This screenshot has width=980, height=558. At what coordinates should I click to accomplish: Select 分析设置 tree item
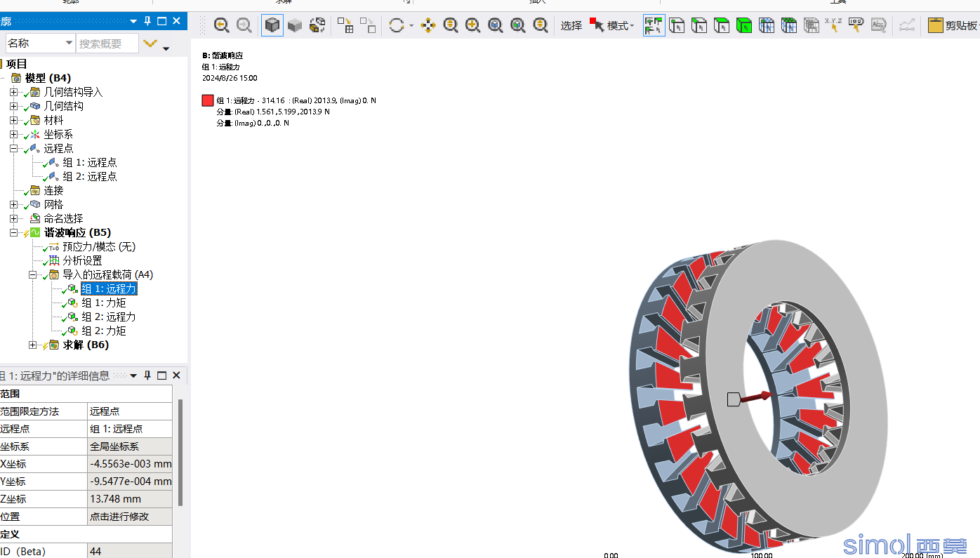[x=82, y=260]
